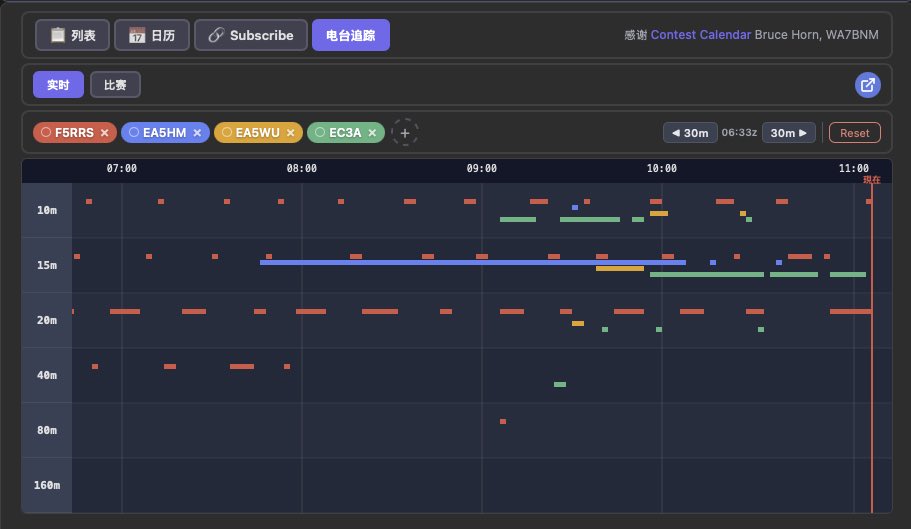Select the 80m band row label

pos(47,430)
